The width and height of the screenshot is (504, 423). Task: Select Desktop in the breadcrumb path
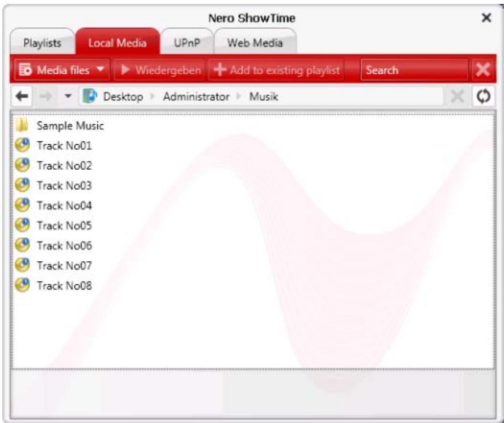(x=123, y=97)
